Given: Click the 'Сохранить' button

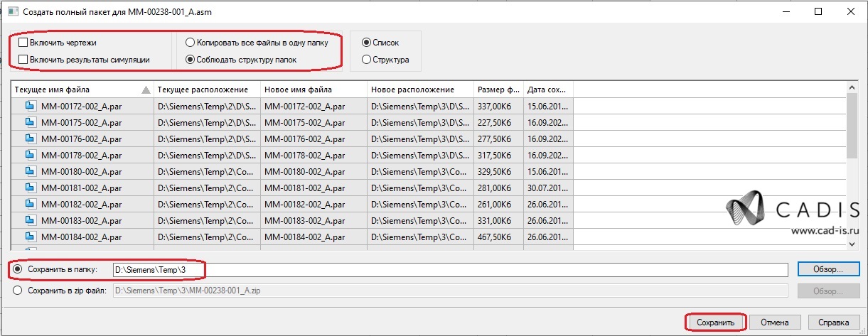Looking at the screenshot, I should pos(715,322).
